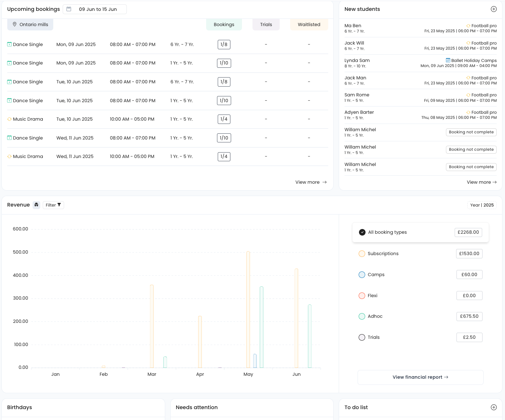Click 1/10 badge for Wed 11 Jun Dance Single
Viewport: 505px width, 420px height.
coord(224,138)
